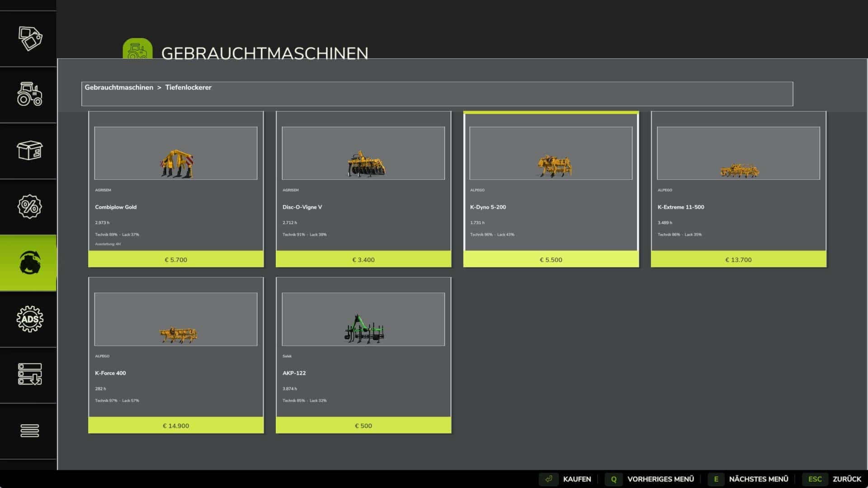Click the € 13.700 price bar
Image resolution: width=868 pixels, height=488 pixels.
pos(739,259)
